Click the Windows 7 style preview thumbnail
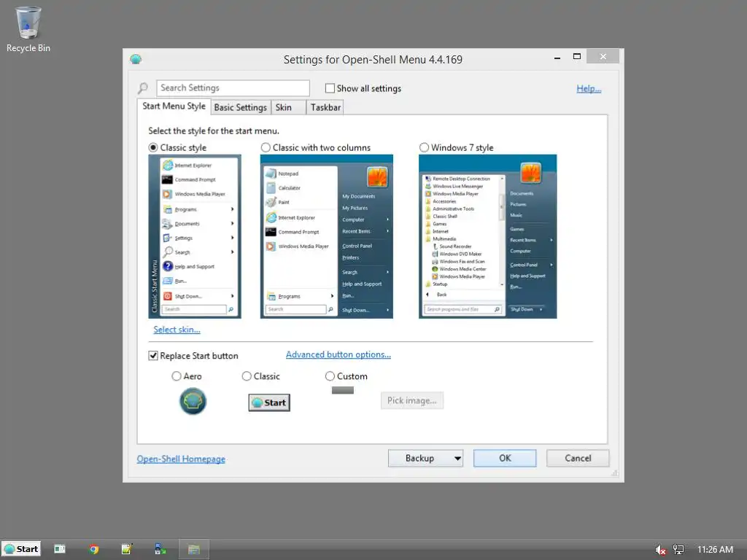This screenshot has width=747, height=560. [x=487, y=236]
